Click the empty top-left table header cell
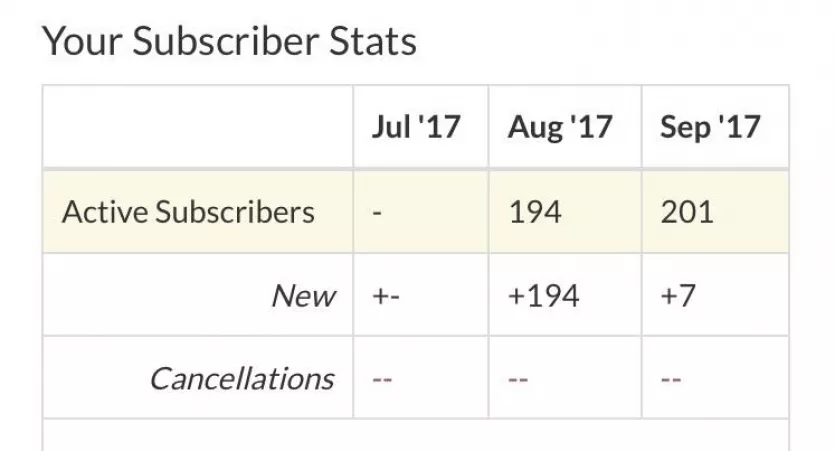 coord(197,127)
